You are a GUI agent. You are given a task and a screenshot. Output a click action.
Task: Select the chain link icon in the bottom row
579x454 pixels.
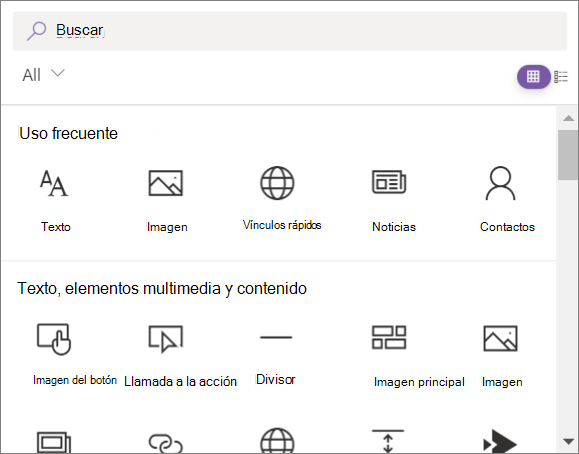click(166, 443)
